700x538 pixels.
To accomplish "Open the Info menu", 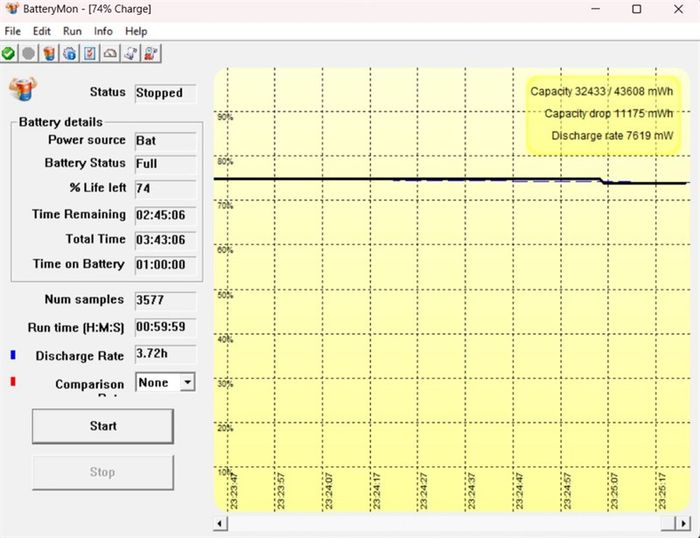I will coord(103,31).
